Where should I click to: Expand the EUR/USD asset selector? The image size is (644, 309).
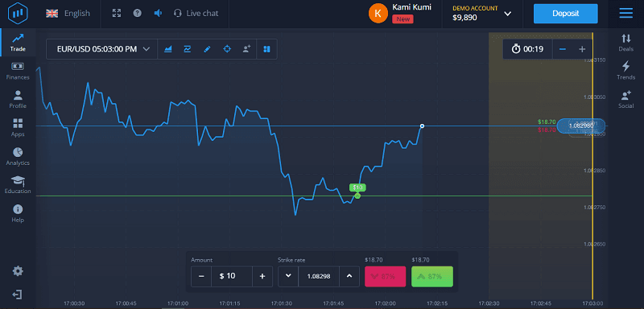[x=102, y=49]
